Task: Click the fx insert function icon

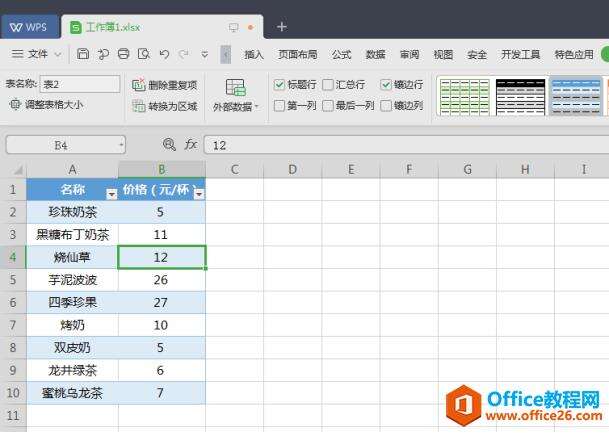Action: (x=191, y=145)
